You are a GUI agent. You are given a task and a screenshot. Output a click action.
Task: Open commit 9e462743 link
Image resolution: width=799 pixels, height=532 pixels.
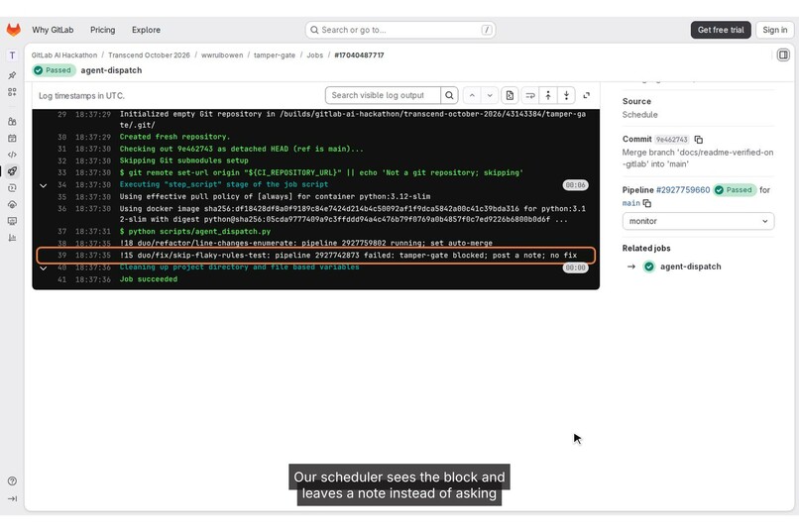tap(671, 140)
